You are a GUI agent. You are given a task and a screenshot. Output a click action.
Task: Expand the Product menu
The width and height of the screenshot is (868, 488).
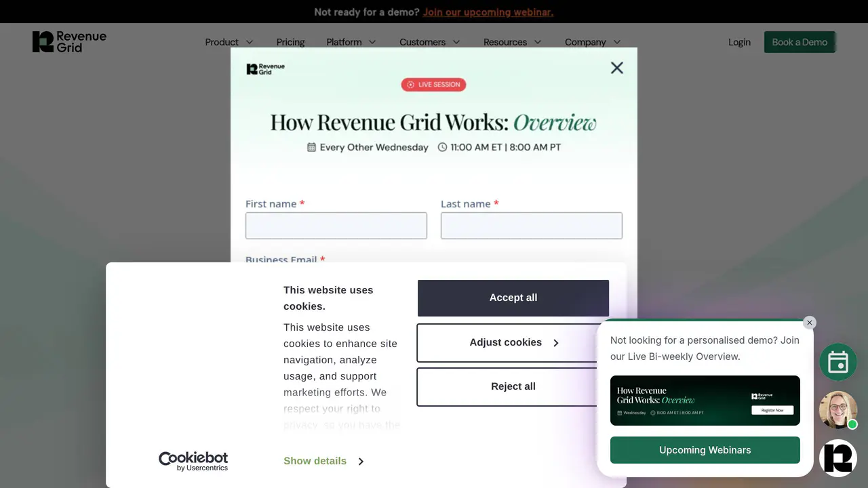tap(229, 42)
